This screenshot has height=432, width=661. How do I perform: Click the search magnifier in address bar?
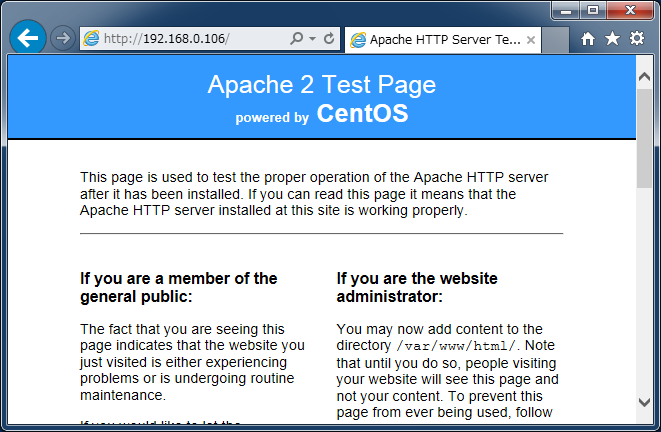pos(296,39)
